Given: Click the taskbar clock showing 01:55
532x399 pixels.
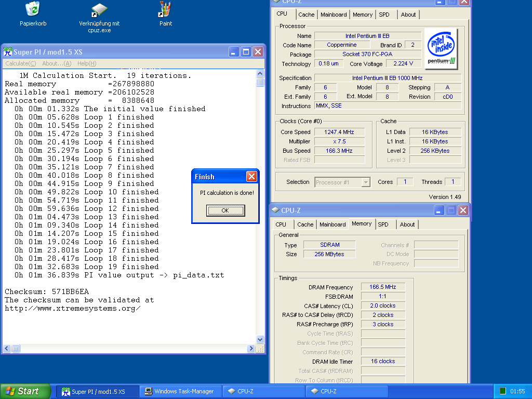Looking at the screenshot, I should [x=517, y=391].
